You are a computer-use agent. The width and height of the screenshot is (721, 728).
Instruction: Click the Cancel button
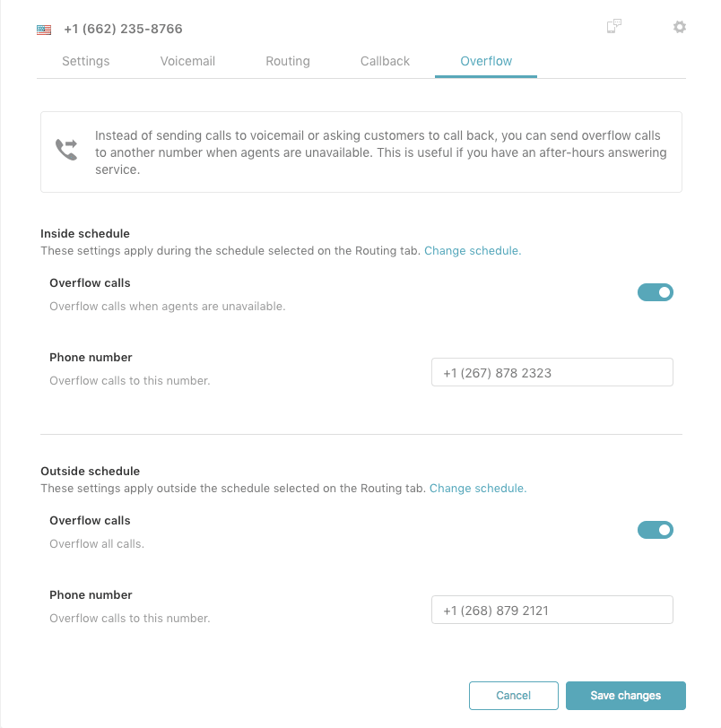[x=513, y=695]
